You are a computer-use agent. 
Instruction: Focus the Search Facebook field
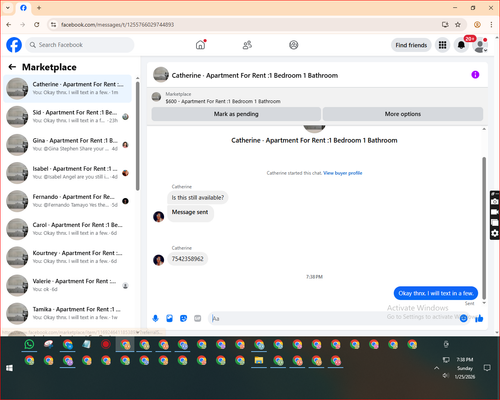click(80, 45)
